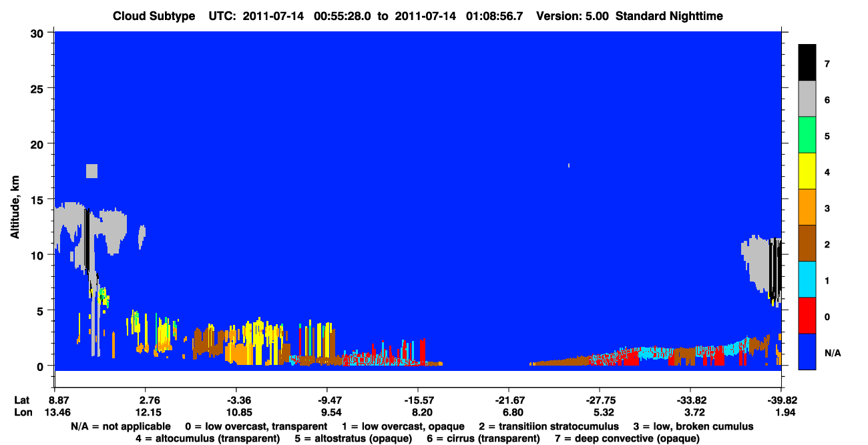
Task: Click the black color swatch labeled 7
Action: 807,62
